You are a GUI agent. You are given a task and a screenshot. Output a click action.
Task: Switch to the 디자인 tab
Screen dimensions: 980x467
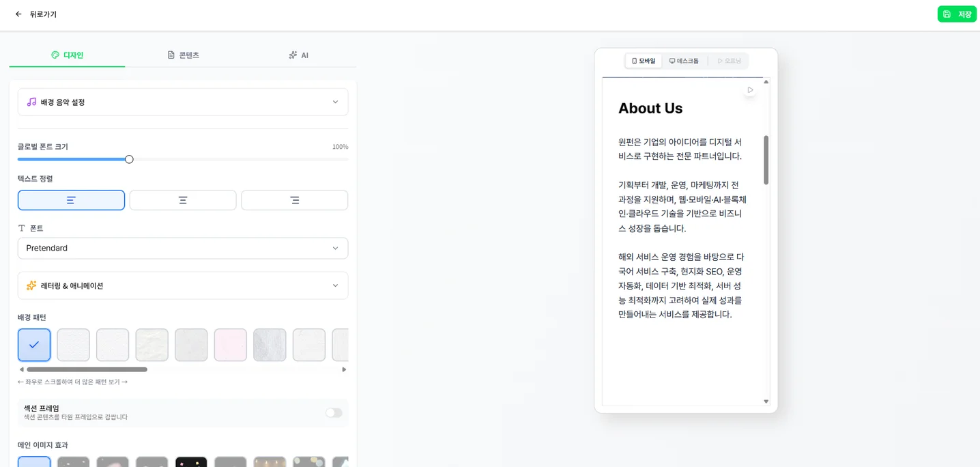coord(67,55)
